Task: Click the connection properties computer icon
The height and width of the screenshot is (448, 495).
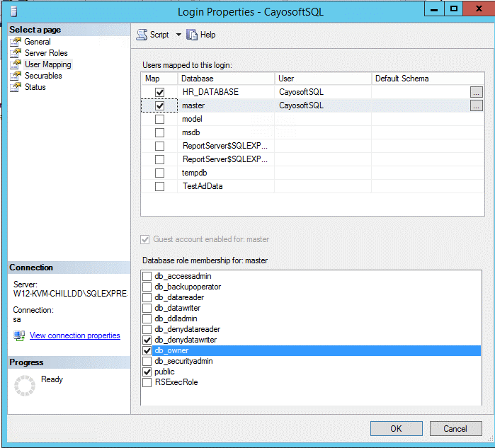Action: coord(19,335)
